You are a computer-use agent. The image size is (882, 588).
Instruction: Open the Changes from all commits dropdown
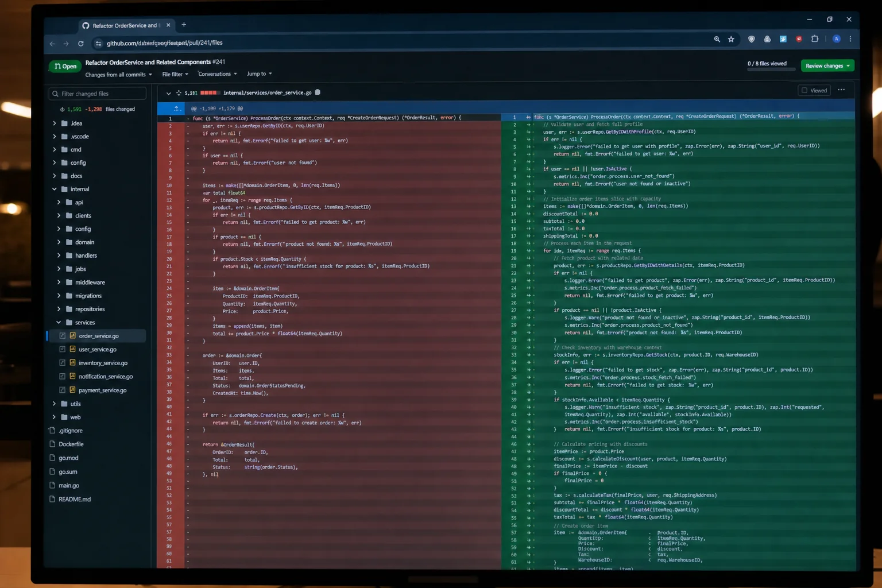pyautogui.click(x=118, y=75)
